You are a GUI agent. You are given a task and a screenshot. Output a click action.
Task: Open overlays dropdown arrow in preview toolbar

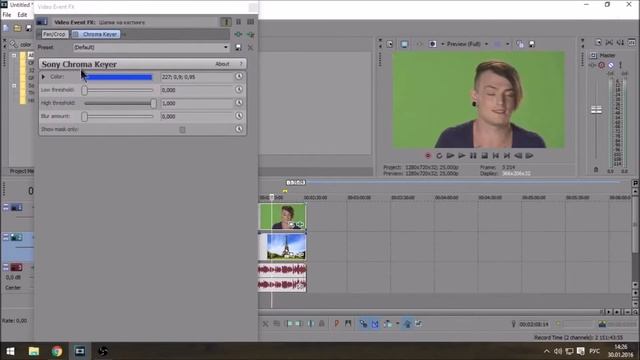[508, 44]
